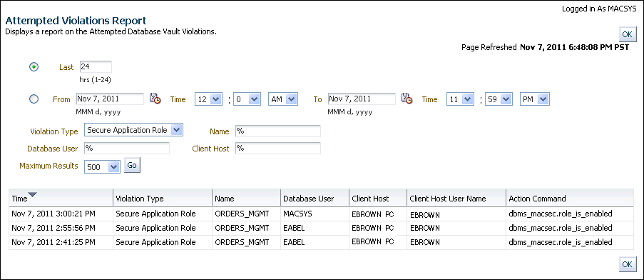
Task: Select the Last hours radio button
Action: point(34,67)
